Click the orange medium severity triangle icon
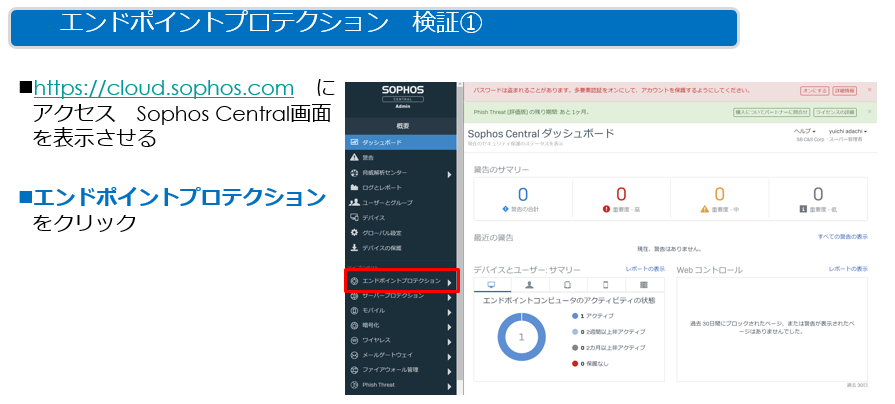The width and height of the screenshot is (895, 404). click(x=704, y=209)
